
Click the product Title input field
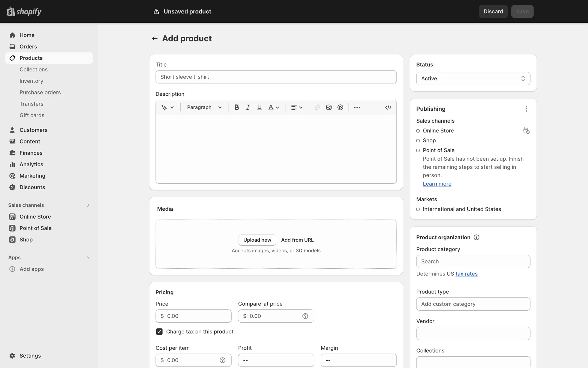(276, 77)
